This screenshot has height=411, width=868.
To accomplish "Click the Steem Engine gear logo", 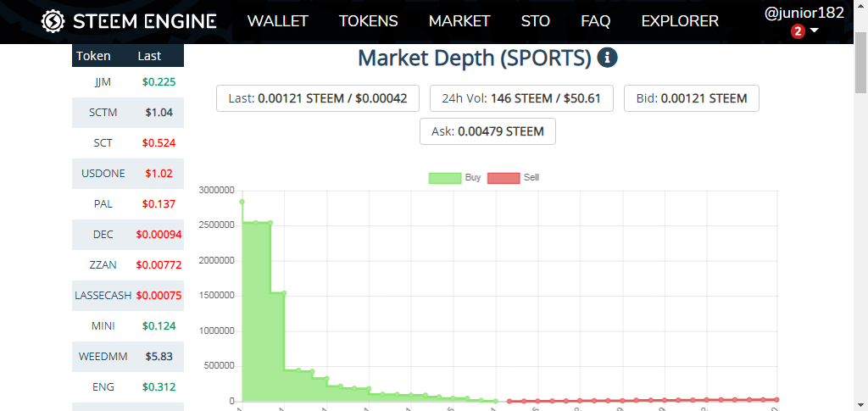I will (x=53, y=21).
